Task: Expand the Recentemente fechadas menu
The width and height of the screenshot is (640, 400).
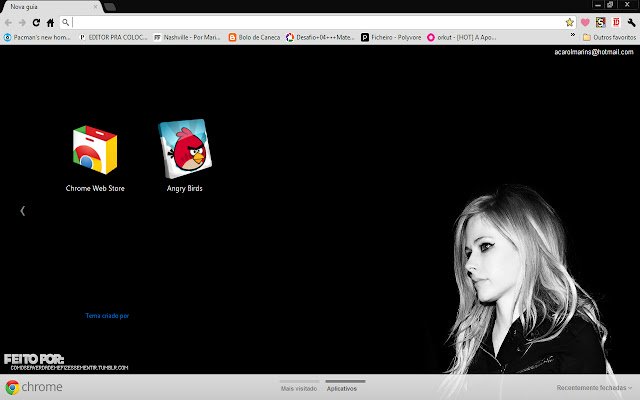Action: 594,387
